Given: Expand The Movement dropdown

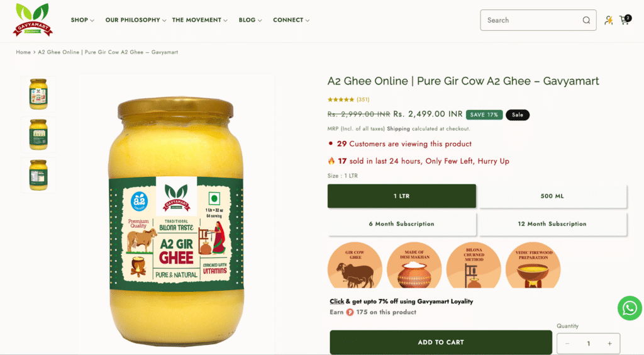Looking at the screenshot, I should (x=199, y=20).
